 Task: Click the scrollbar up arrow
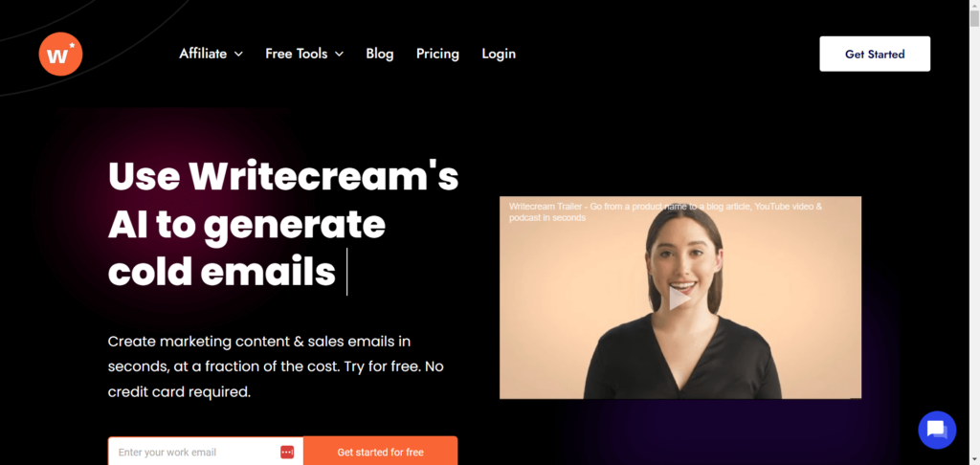(x=974, y=5)
